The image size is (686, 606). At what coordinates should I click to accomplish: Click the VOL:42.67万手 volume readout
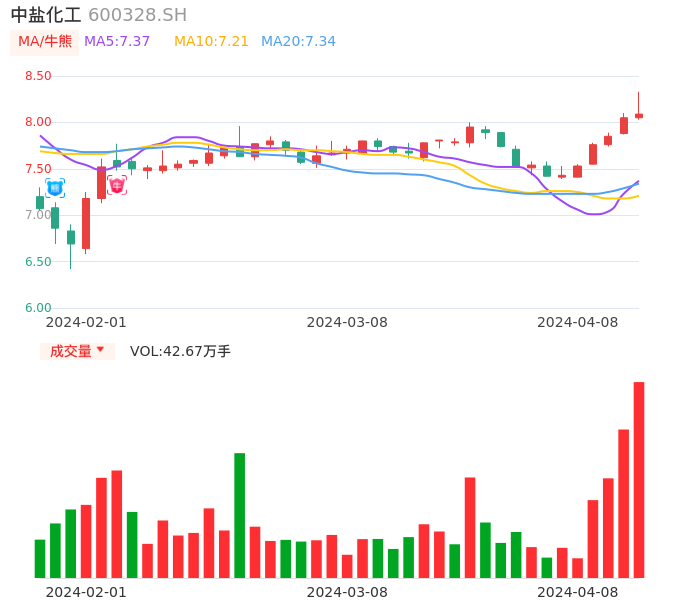pos(180,351)
